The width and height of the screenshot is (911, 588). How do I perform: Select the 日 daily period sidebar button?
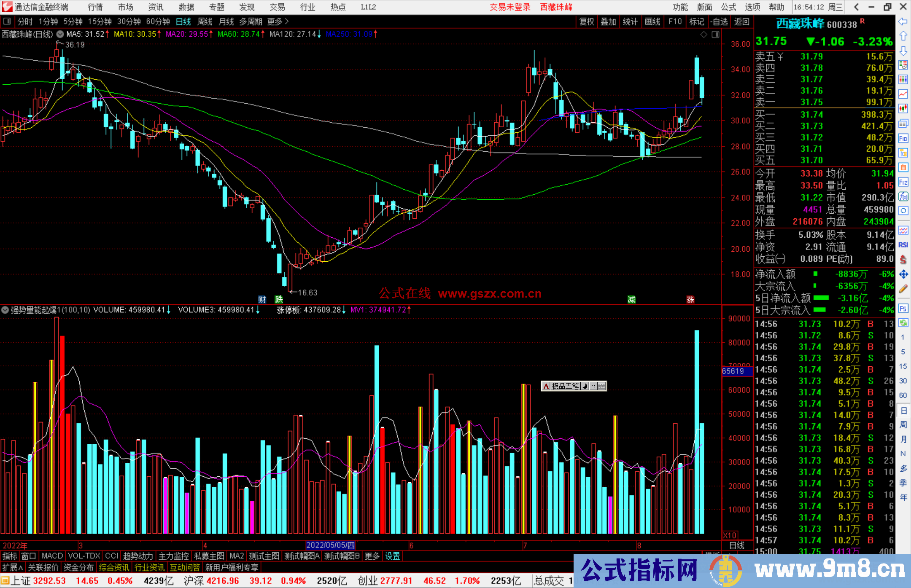pyautogui.click(x=903, y=410)
